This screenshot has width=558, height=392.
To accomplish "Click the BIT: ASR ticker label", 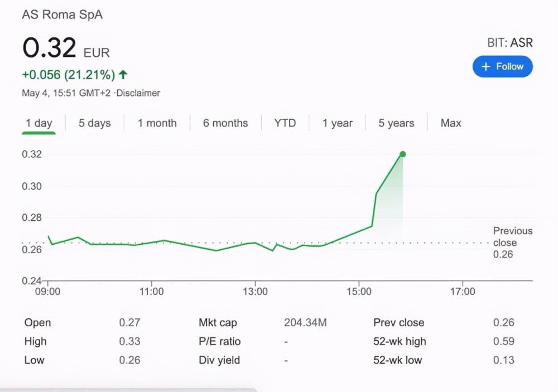I will pyautogui.click(x=510, y=43).
